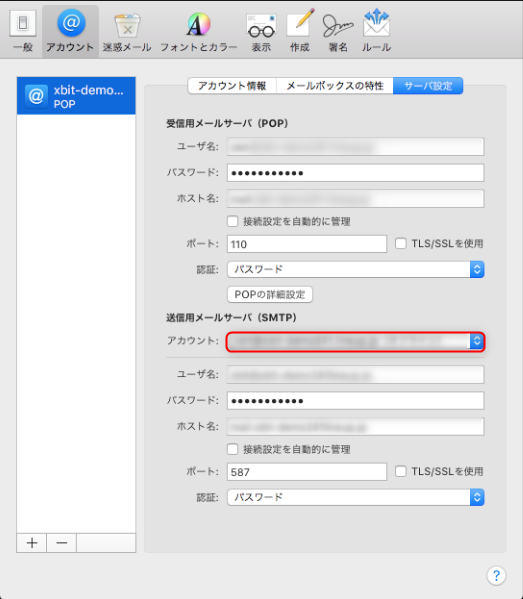Image resolution: width=523 pixels, height=599 pixels.
Task: Click the POP port field showing 110
Action: tap(307, 244)
